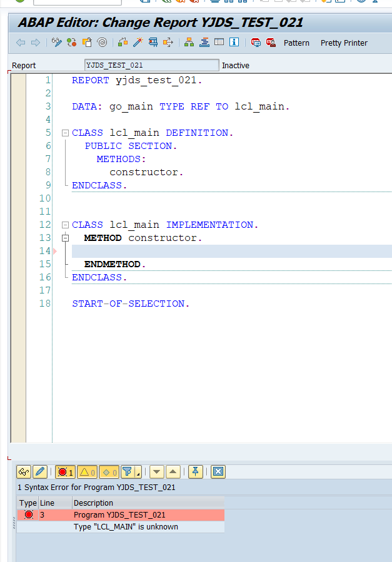Screen dimensions: 392x562
Task: Pin the syntax error panel
Action: point(195,472)
